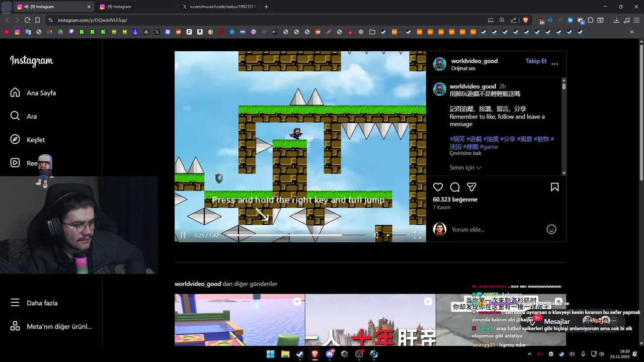Reload the page

coord(27,20)
